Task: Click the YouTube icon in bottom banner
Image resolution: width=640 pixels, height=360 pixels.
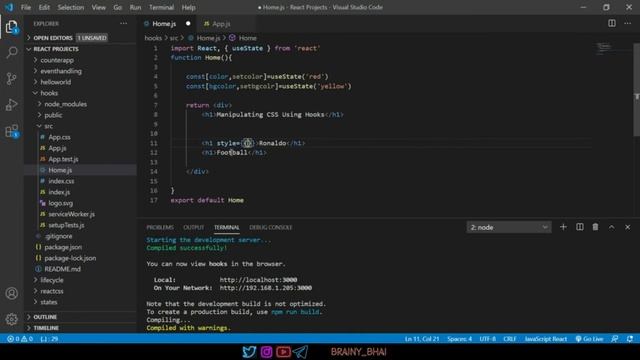Action: (x=283, y=351)
